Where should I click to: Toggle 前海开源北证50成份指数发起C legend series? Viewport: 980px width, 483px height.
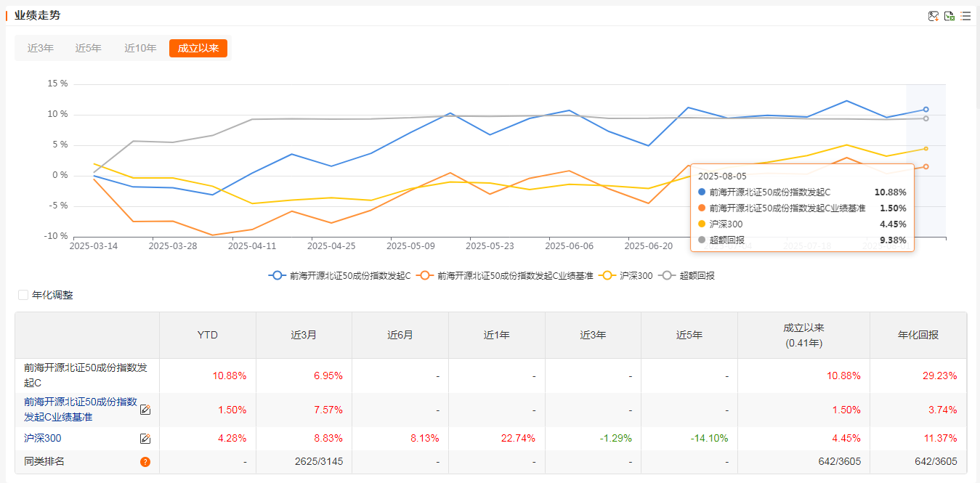pyautogui.click(x=340, y=276)
